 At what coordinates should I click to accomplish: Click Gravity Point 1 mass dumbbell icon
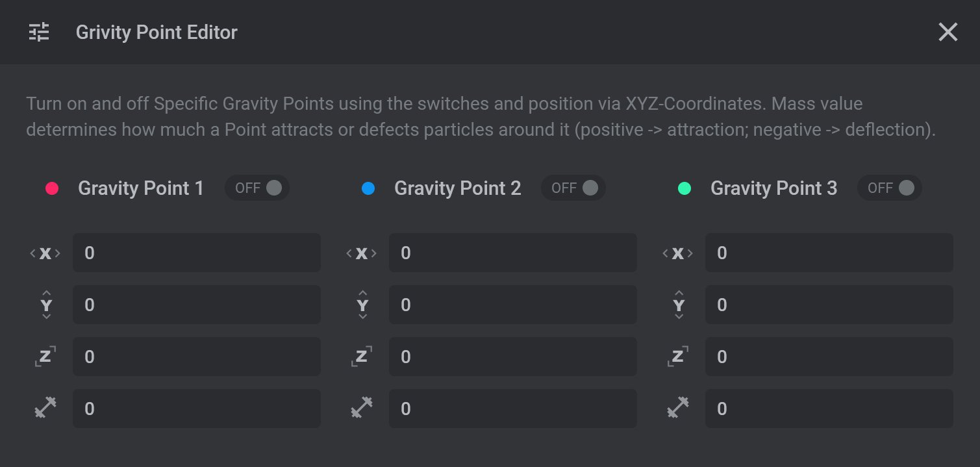pos(45,408)
